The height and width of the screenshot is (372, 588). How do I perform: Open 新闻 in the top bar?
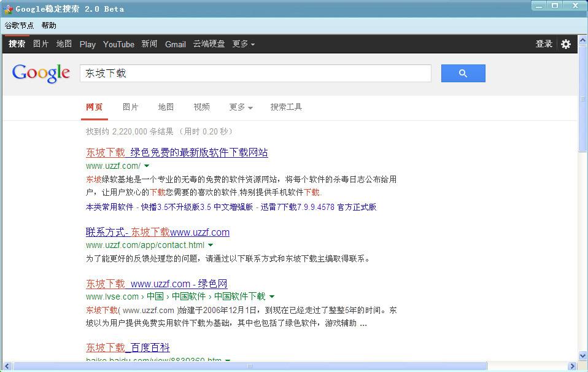[149, 44]
